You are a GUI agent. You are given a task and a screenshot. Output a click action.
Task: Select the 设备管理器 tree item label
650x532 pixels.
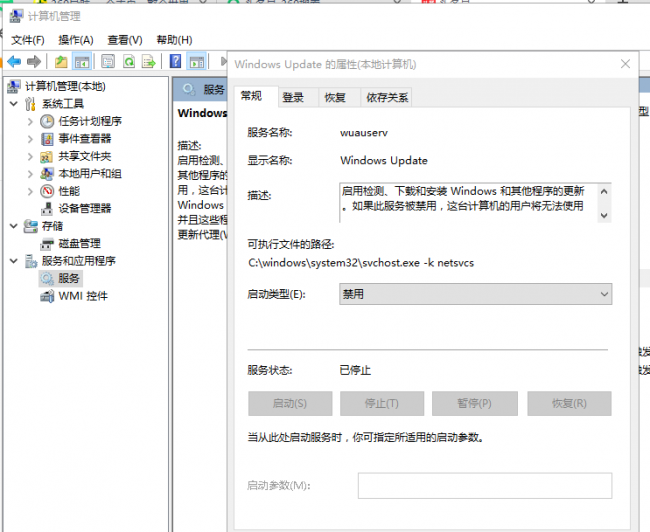tap(85, 209)
